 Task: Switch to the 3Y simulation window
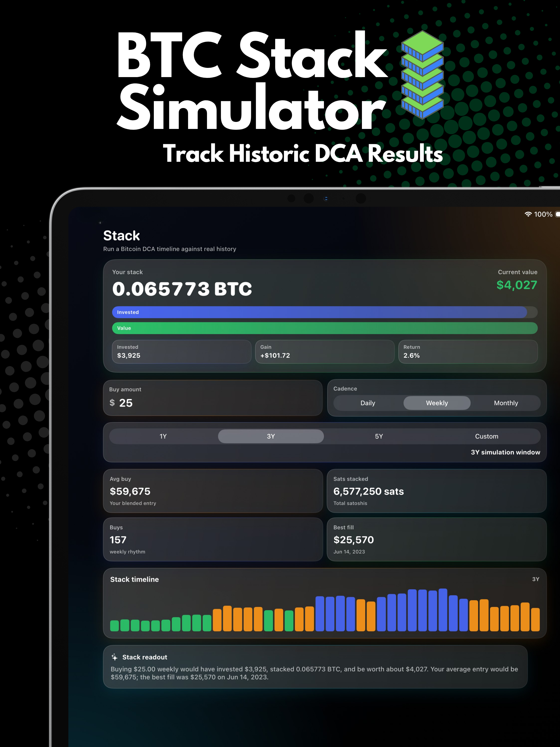271,436
